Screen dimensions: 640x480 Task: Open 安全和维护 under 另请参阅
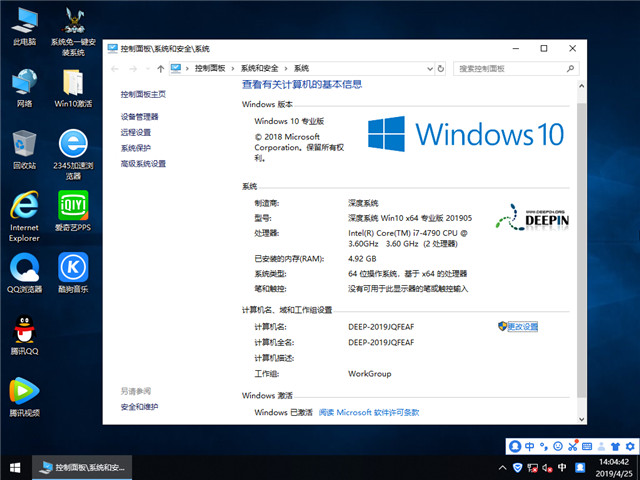coord(139,407)
